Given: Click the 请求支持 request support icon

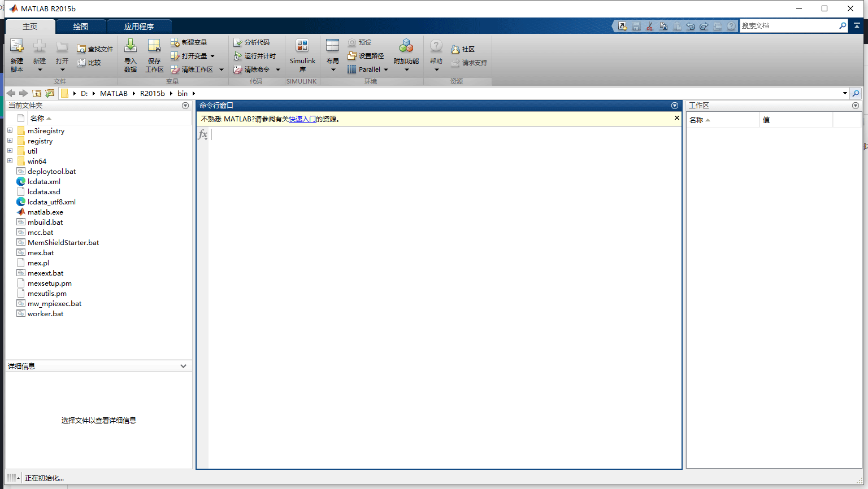Looking at the screenshot, I should coord(455,63).
